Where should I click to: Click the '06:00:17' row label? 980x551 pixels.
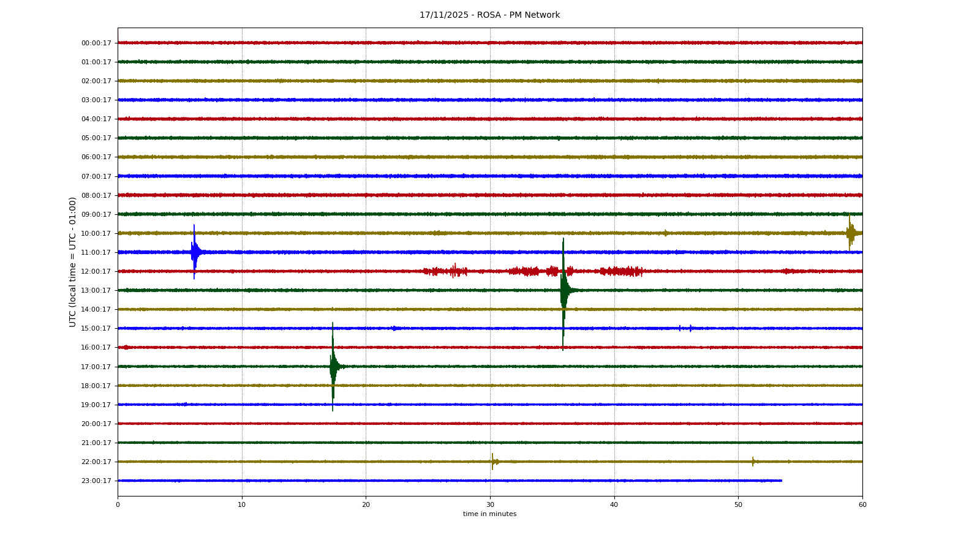[x=96, y=157]
